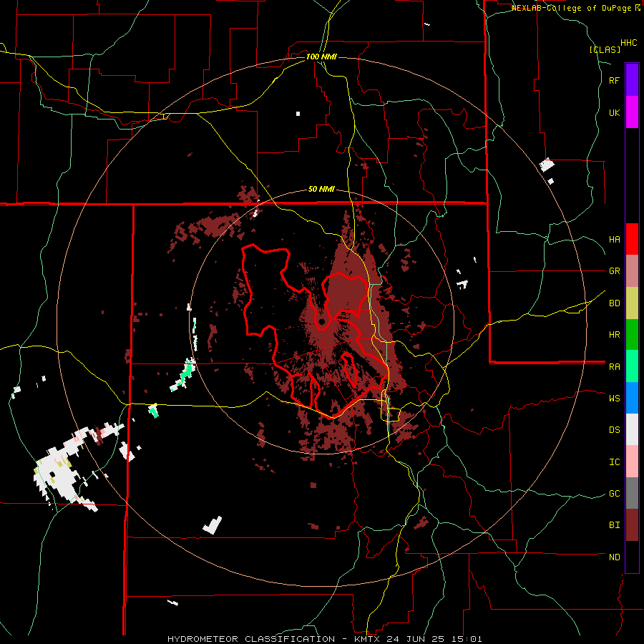Click the IC legend label

[x=614, y=462]
